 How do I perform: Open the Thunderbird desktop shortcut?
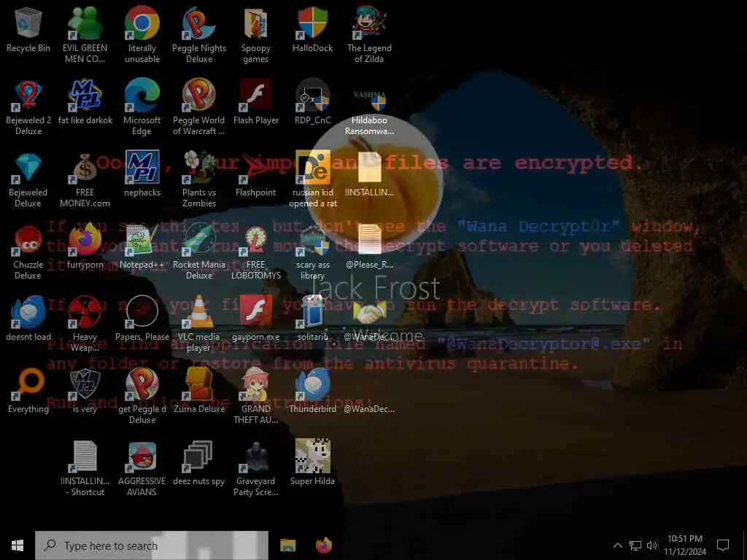(x=312, y=392)
